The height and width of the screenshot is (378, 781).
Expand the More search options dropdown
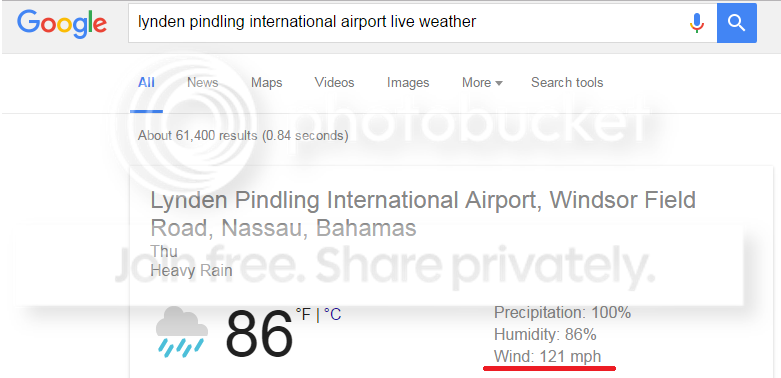pyautogui.click(x=482, y=83)
